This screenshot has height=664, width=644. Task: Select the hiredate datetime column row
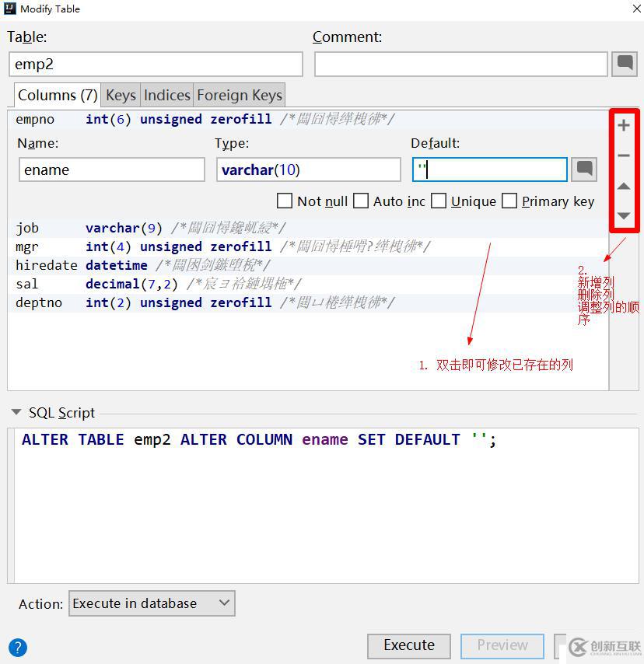[308, 265]
